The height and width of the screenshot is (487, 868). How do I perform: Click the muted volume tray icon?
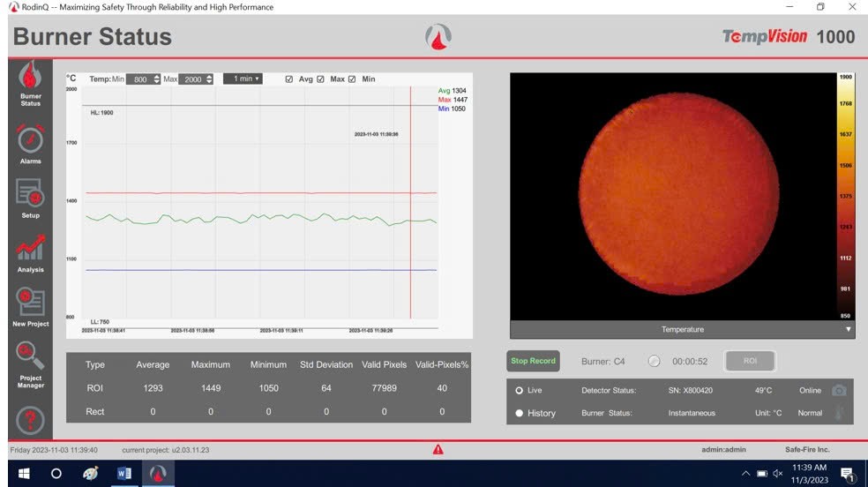tap(778, 473)
